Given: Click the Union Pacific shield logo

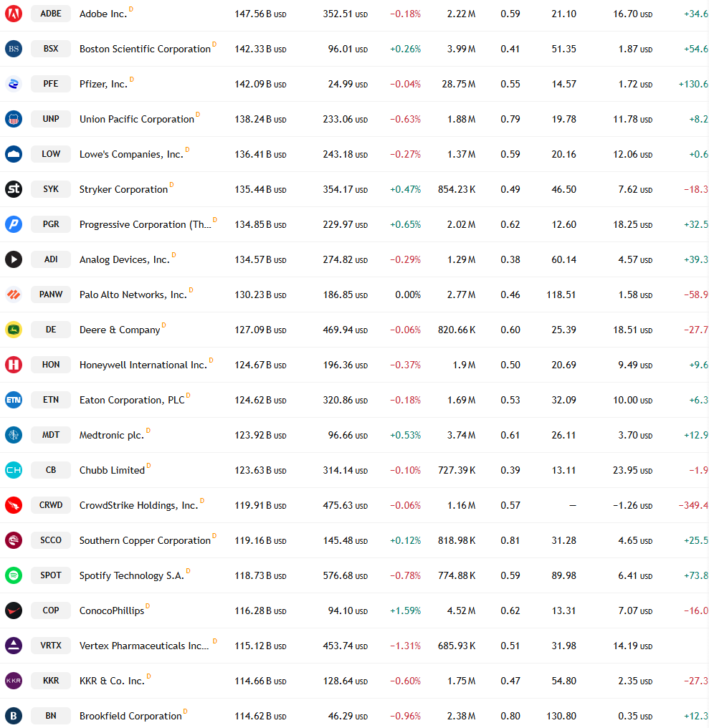Looking at the screenshot, I should click(x=14, y=119).
